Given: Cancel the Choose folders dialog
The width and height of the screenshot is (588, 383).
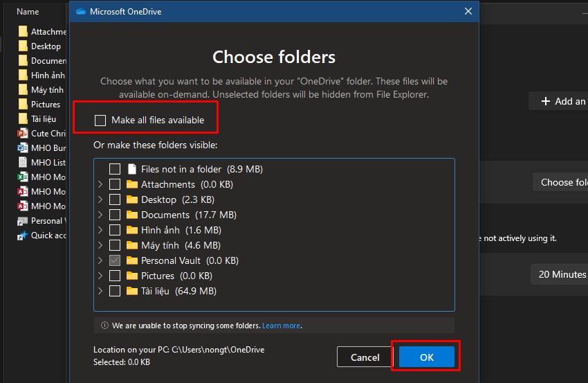Looking at the screenshot, I should [x=365, y=357].
